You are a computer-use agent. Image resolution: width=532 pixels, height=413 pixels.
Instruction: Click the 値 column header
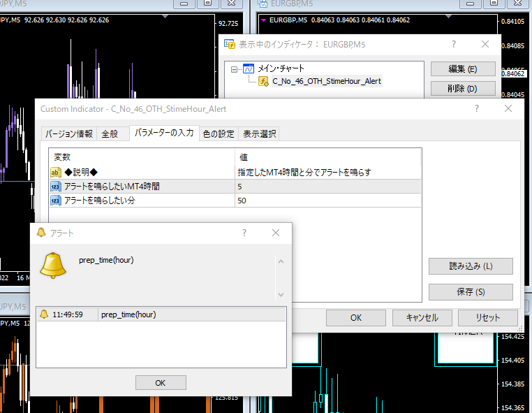point(327,157)
